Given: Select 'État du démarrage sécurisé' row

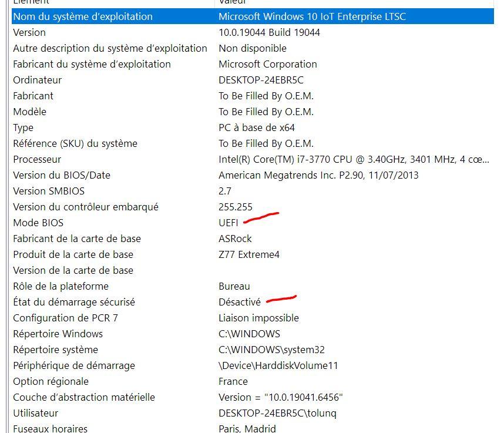Looking at the screenshot, I should coord(74,302).
